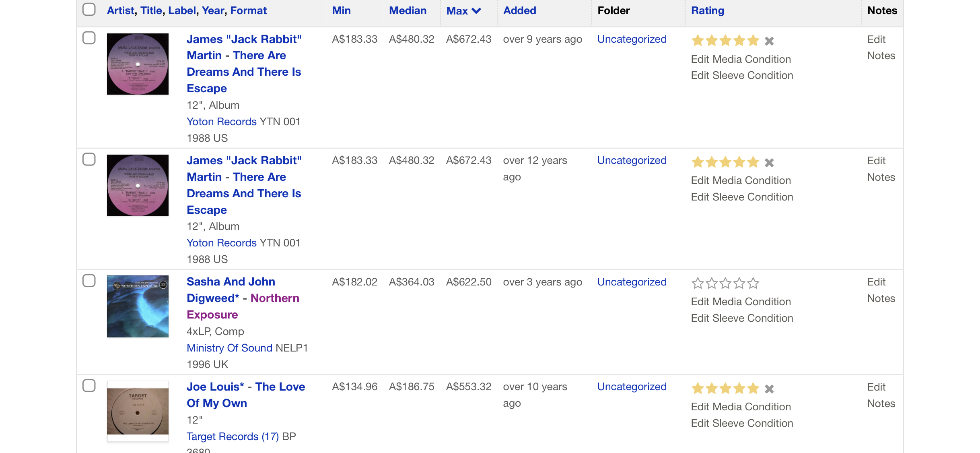
Task: Edit Sleeve Condition for Joe Louis record
Action: point(742,423)
